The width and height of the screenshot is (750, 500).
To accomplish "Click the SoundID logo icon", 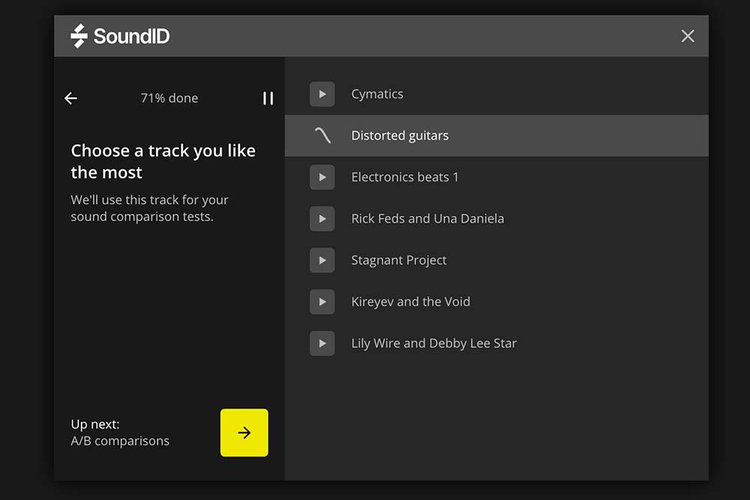I will pyautogui.click(x=80, y=36).
